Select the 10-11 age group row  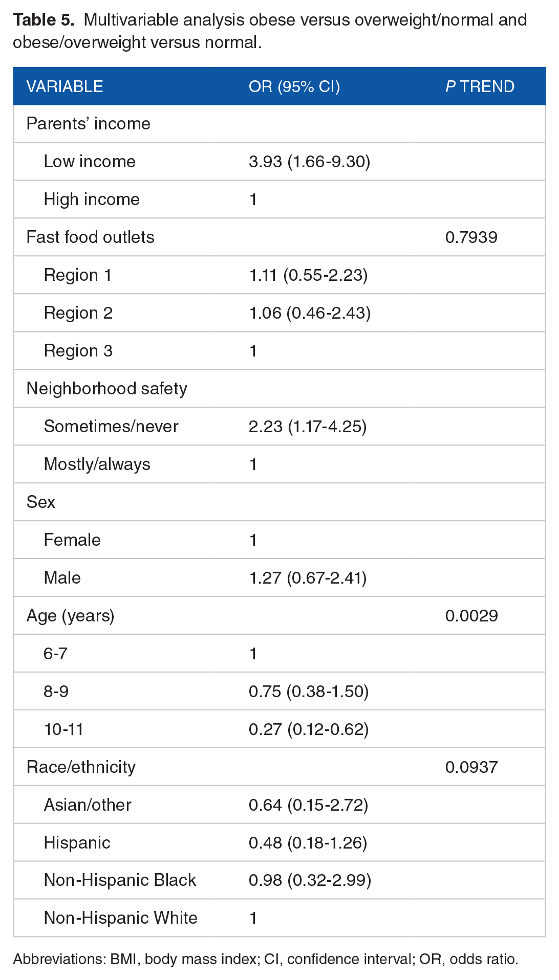tap(279, 729)
